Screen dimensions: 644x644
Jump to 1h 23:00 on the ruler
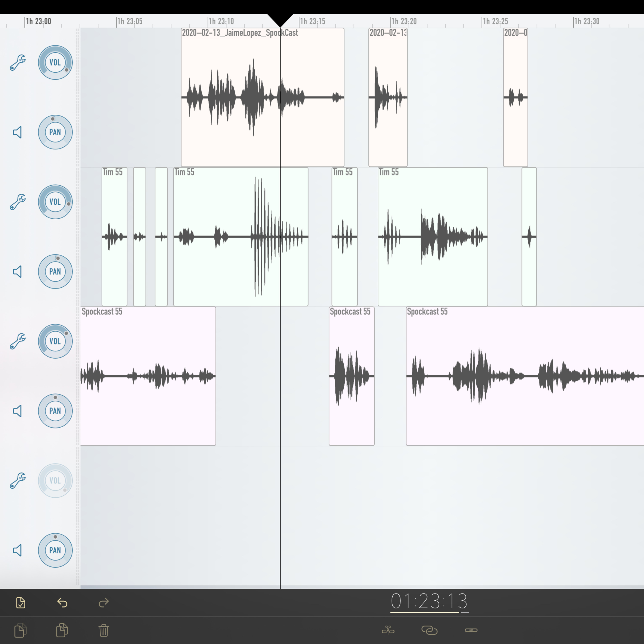tap(38, 21)
